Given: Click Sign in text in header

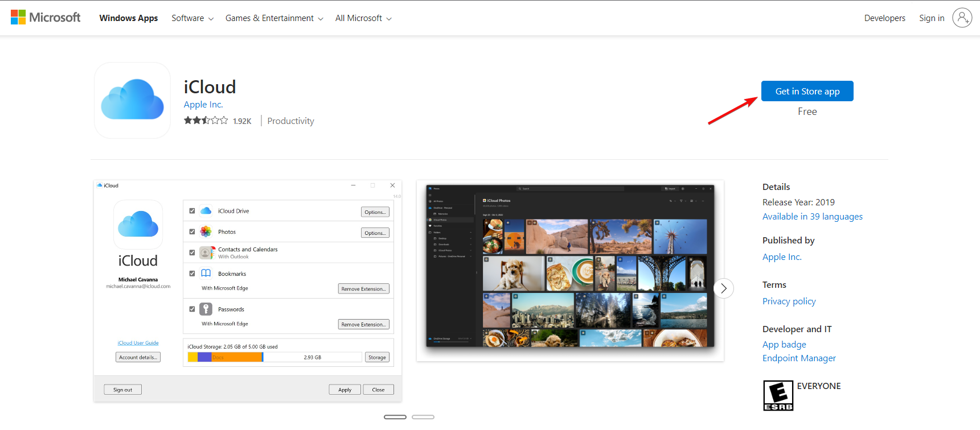Looking at the screenshot, I should [x=932, y=18].
